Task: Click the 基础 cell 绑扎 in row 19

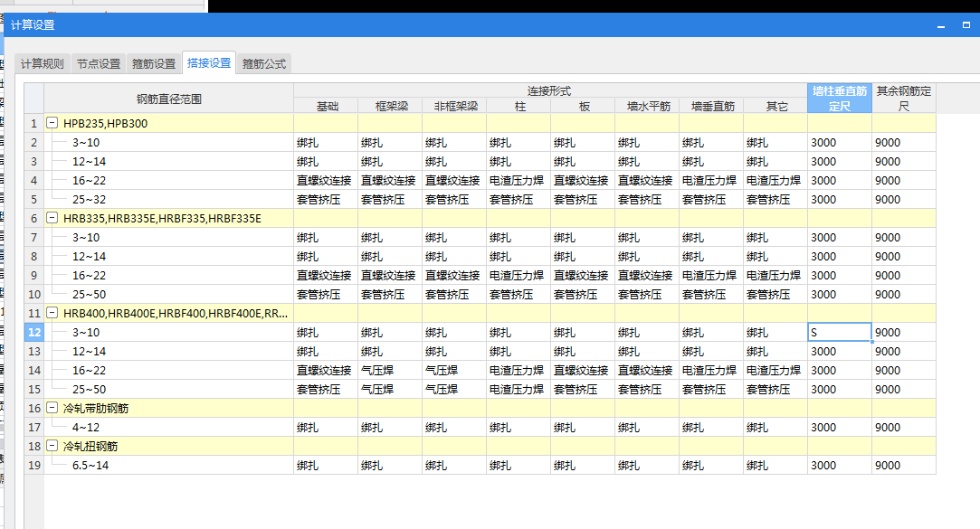Action: tap(327, 466)
